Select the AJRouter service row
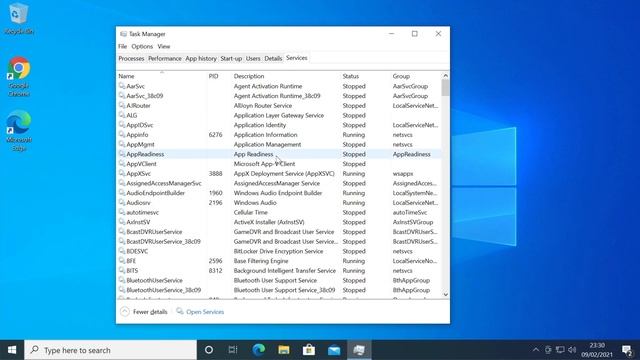 [279, 105]
